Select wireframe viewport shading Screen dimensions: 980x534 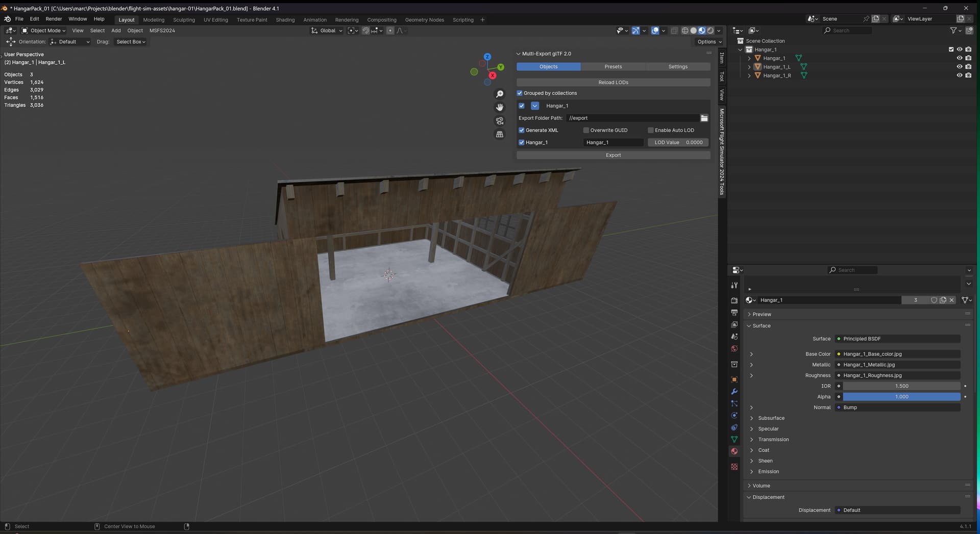tap(685, 31)
